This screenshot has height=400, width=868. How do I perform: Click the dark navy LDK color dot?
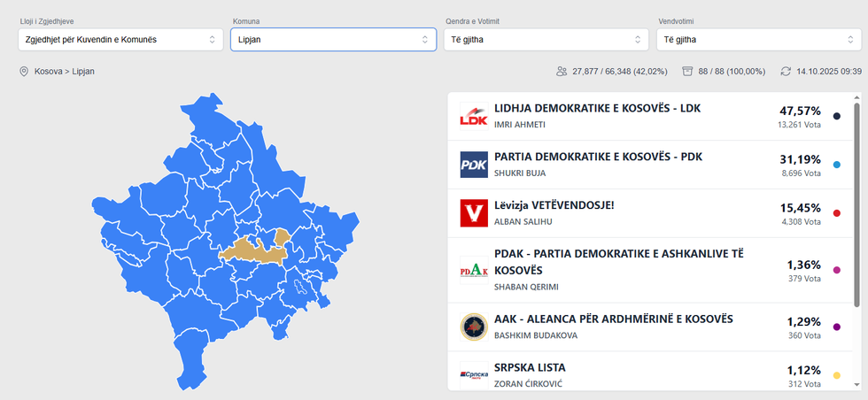click(x=837, y=117)
